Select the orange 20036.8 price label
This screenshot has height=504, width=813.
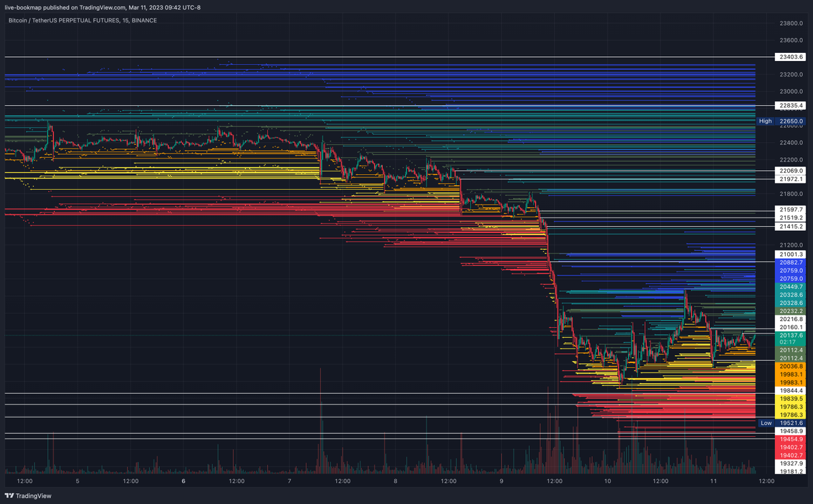tap(791, 366)
